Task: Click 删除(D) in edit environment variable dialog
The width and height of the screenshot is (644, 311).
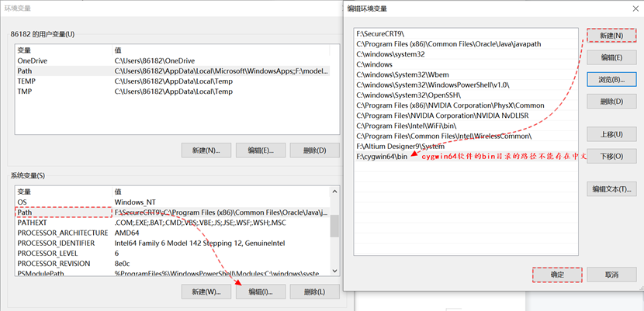Action: [x=611, y=101]
